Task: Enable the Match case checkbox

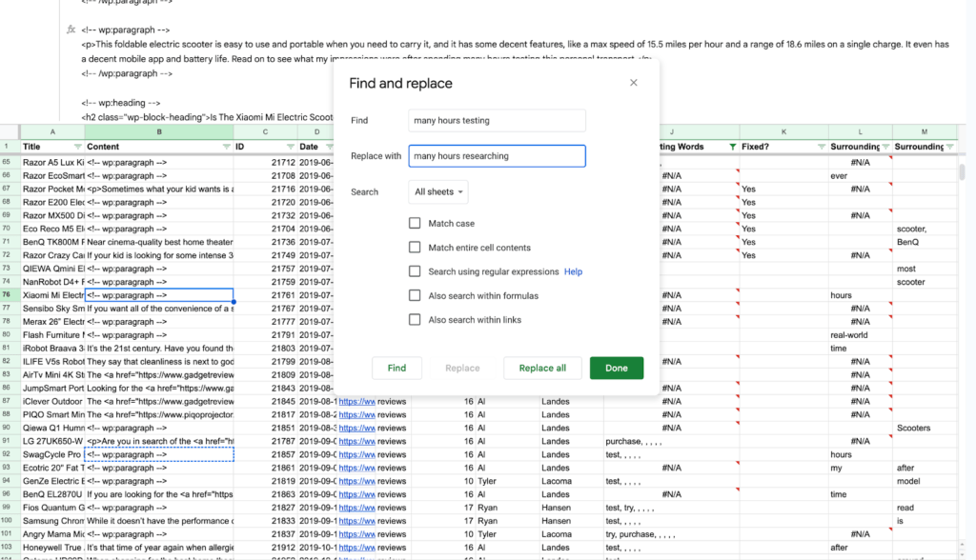Action: click(x=415, y=224)
